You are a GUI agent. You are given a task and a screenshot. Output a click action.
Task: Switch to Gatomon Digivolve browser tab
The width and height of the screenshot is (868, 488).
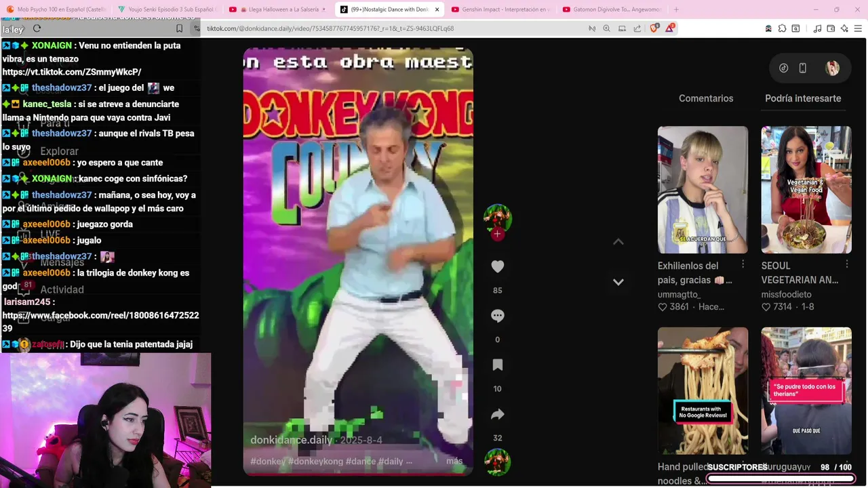click(612, 9)
